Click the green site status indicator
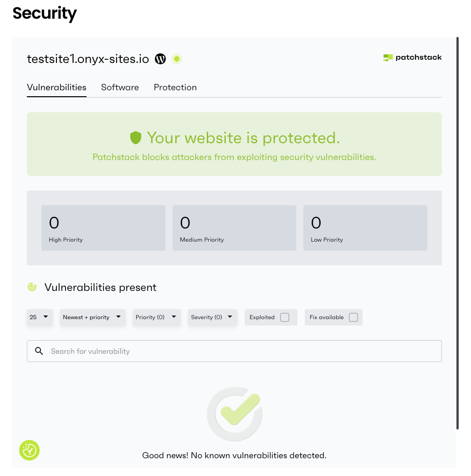471x476 pixels. click(177, 59)
